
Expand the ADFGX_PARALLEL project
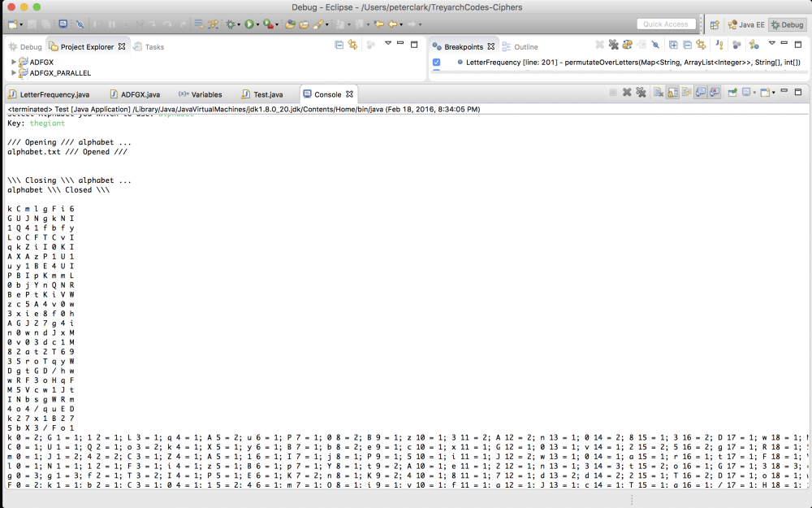tap(14, 73)
